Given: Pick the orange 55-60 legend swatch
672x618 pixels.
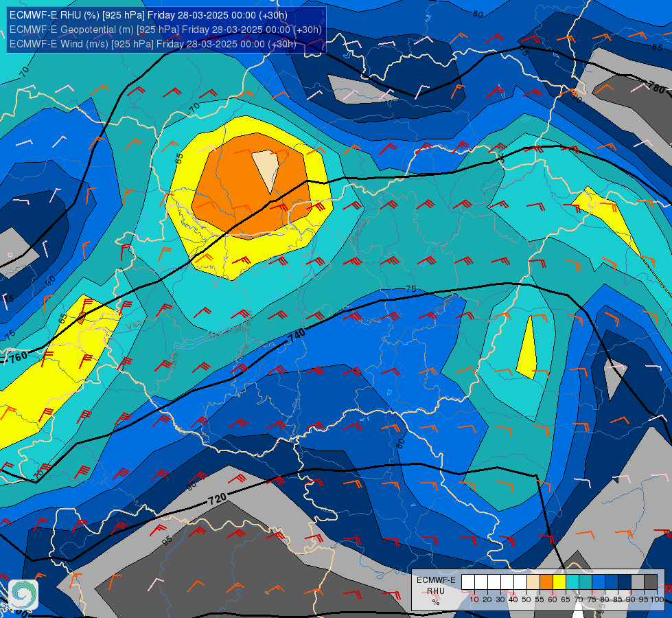Looking at the screenshot, I should pos(546,582).
